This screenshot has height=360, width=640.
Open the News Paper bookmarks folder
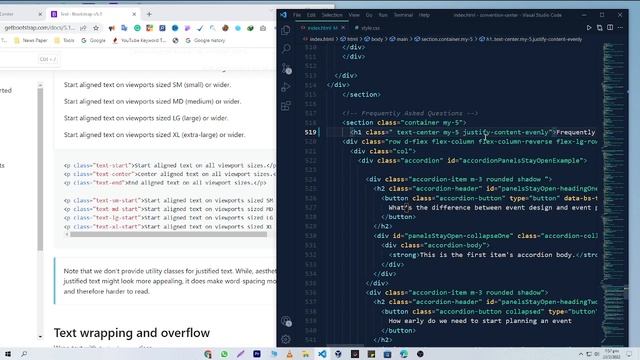tap(31, 40)
